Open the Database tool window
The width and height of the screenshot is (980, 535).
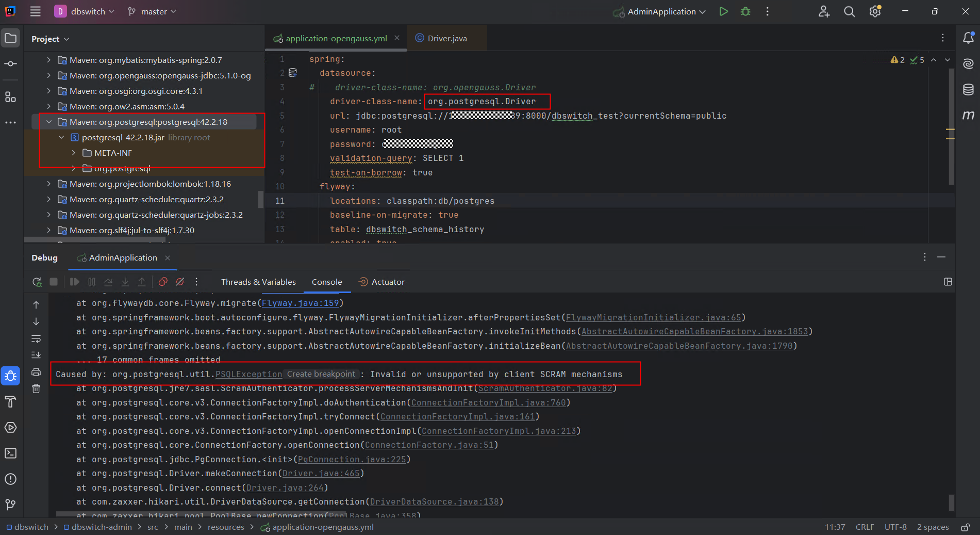tap(969, 89)
